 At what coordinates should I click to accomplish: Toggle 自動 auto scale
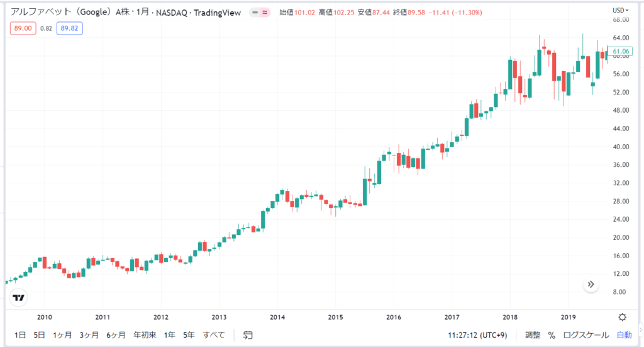pos(625,335)
